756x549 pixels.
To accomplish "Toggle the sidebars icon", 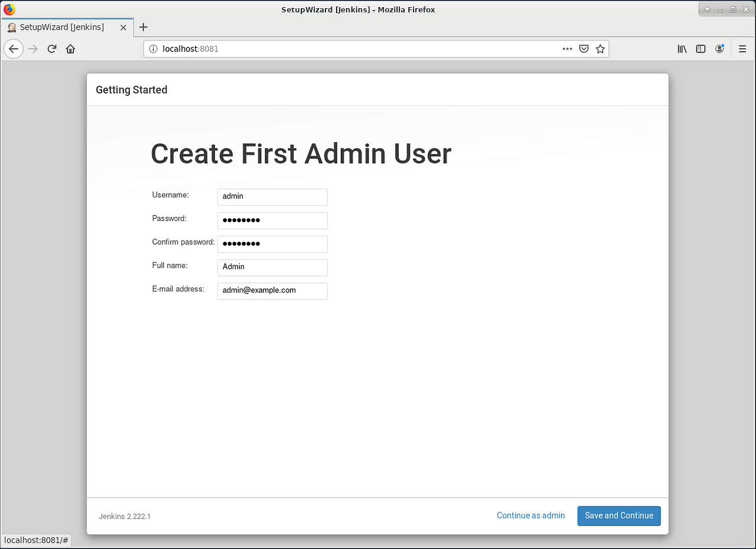I will click(x=701, y=49).
